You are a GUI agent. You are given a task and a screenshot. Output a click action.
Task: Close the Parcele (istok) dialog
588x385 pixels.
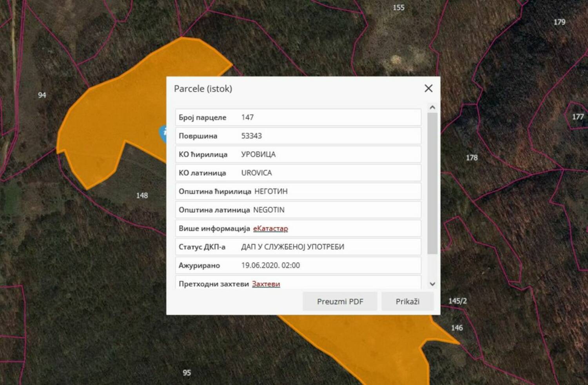(428, 88)
